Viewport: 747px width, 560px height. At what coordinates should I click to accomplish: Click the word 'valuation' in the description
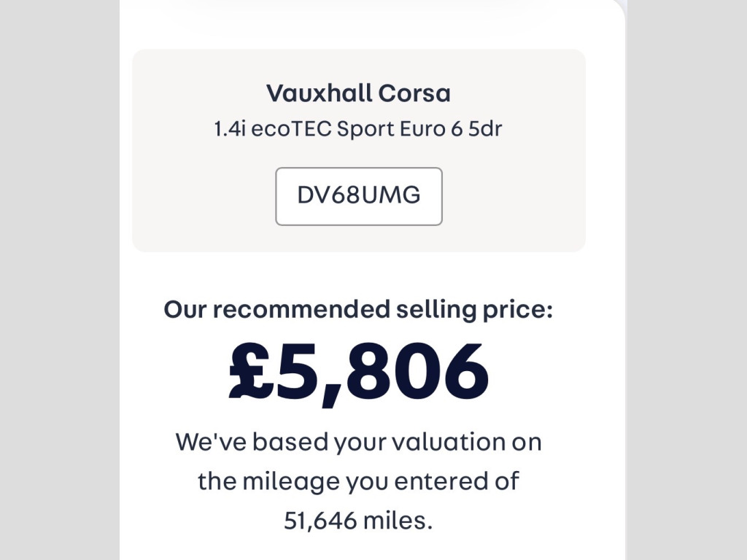(424, 442)
